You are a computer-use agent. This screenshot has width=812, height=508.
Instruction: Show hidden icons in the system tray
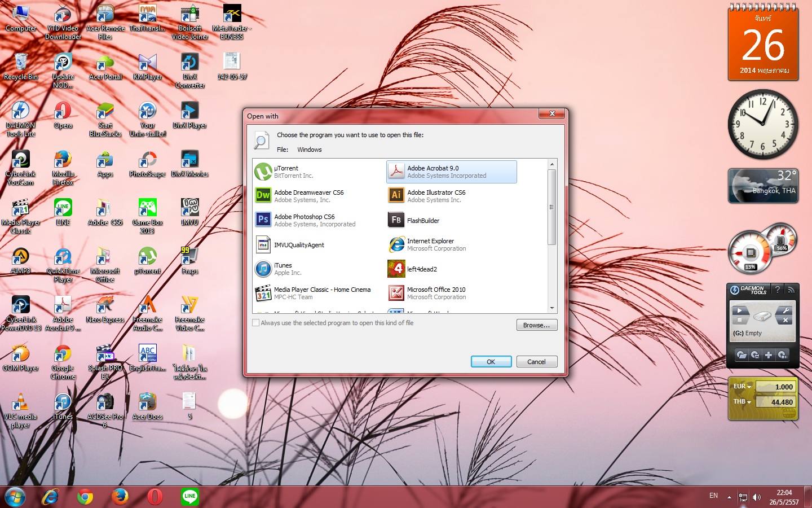[x=729, y=497]
